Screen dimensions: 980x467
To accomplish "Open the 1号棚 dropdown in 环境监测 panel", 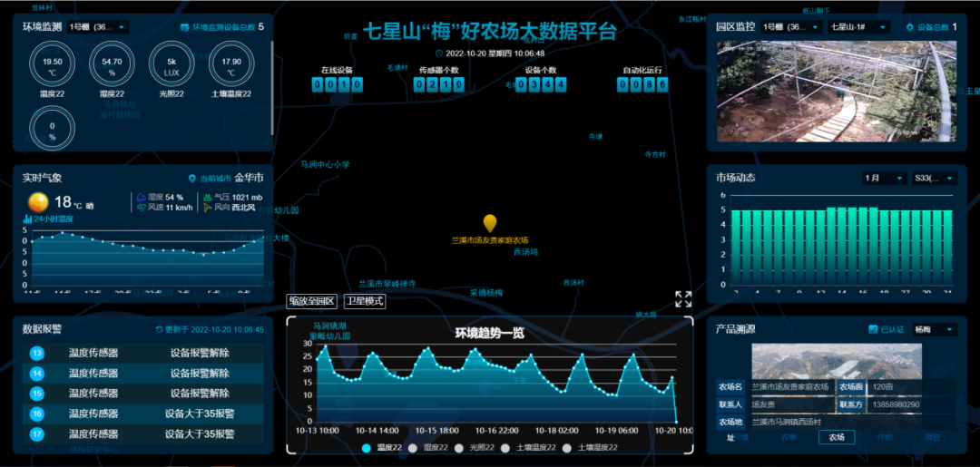I will pyautogui.click(x=98, y=27).
